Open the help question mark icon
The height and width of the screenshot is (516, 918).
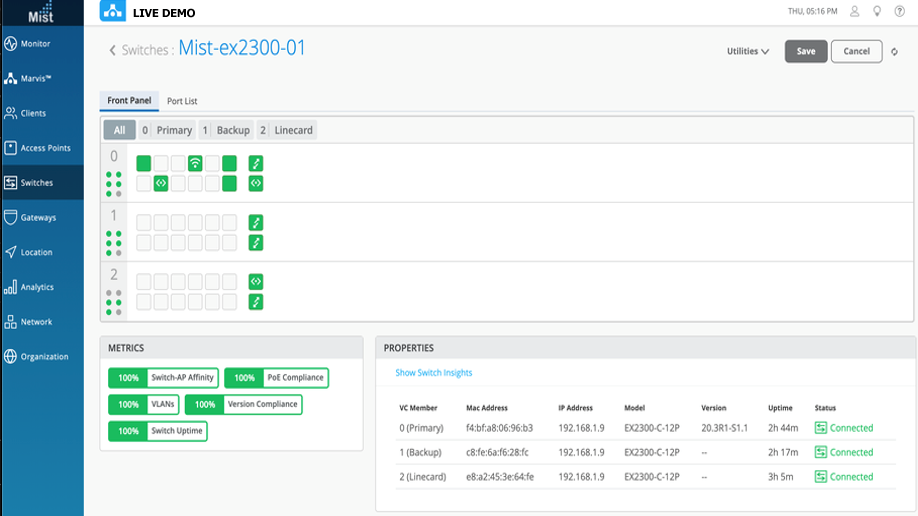pyautogui.click(x=900, y=12)
